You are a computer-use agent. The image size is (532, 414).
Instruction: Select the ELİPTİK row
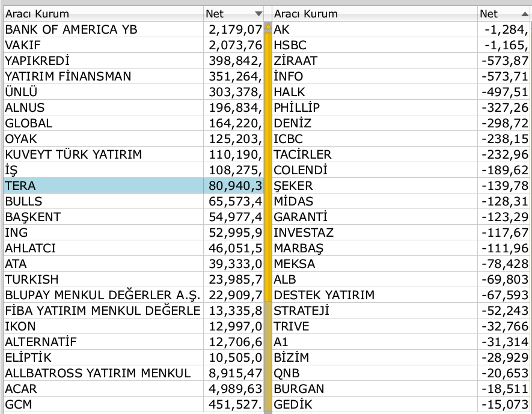click(x=133, y=358)
